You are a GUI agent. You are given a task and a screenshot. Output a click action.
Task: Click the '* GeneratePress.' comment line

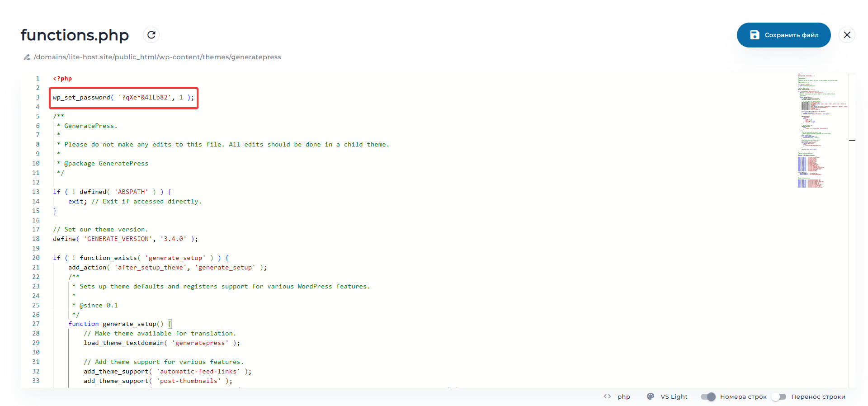click(87, 126)
